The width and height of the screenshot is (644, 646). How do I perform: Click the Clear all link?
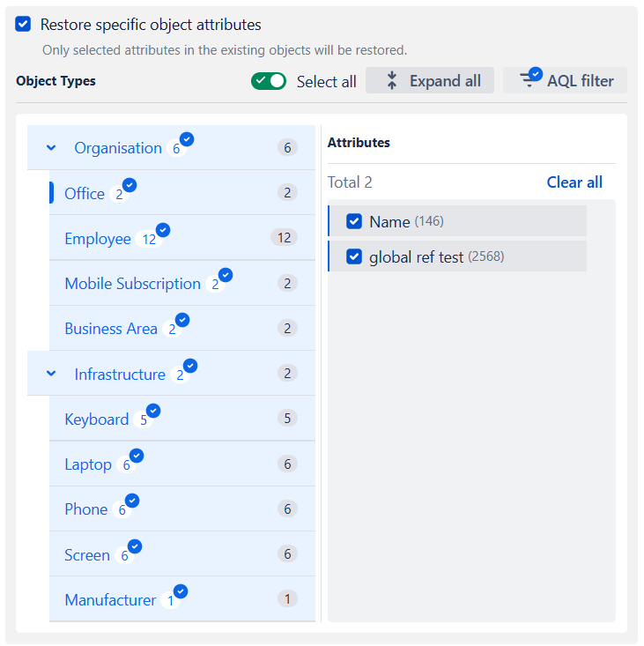[x=574, y=182]
